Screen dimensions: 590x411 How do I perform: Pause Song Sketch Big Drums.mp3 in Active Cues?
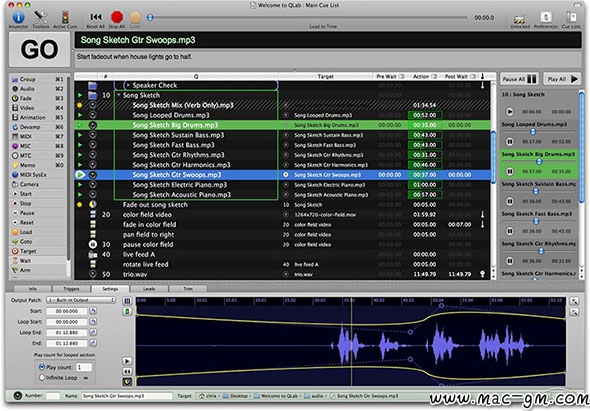(x=509, y=172)
